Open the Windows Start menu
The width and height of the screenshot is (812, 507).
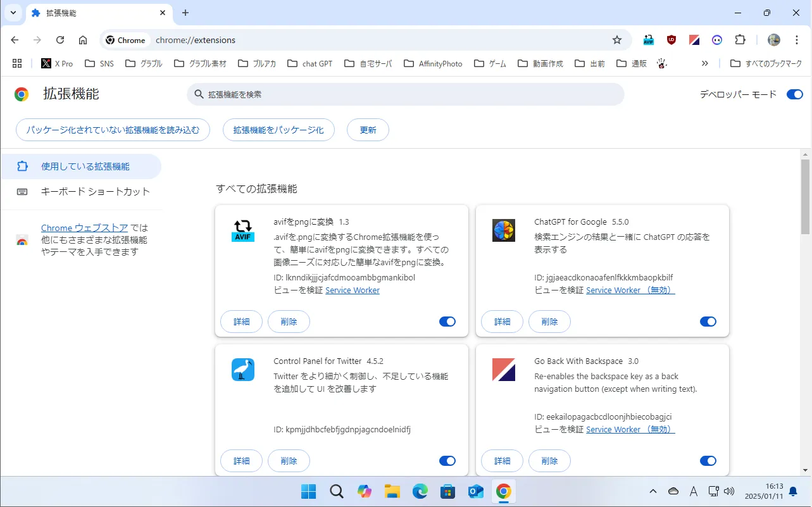[x=309, y=491]
